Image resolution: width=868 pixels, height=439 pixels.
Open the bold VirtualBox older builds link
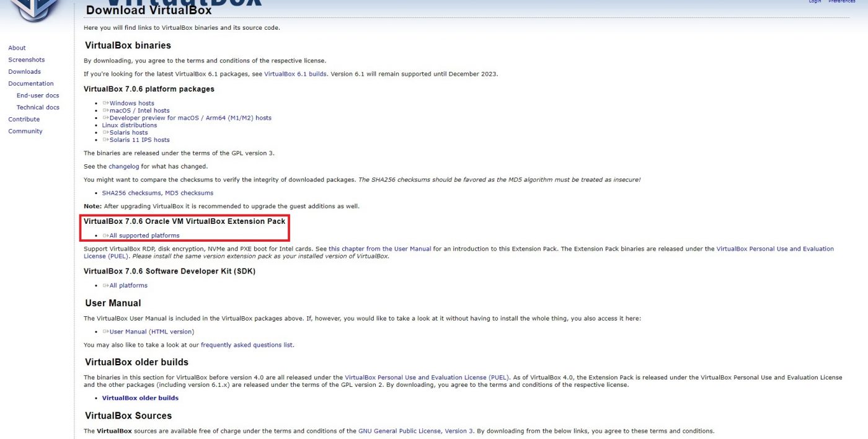point(140,398)
